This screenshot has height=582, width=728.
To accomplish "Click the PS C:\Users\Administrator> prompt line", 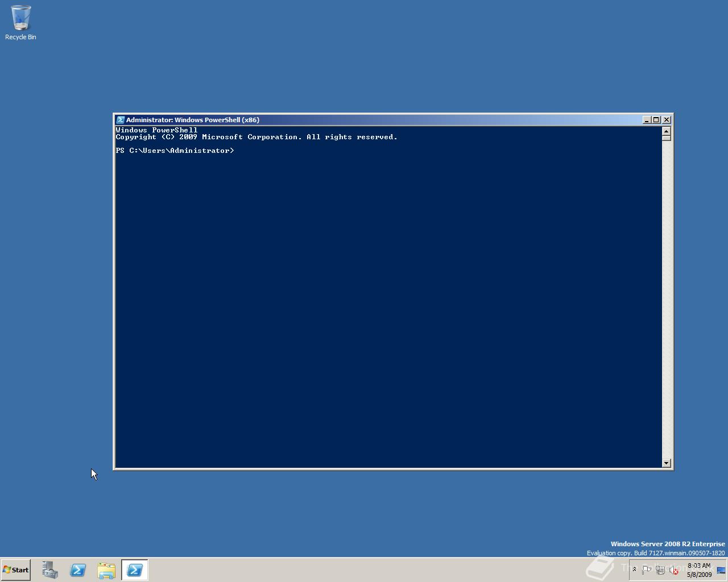I will (175, 151).
